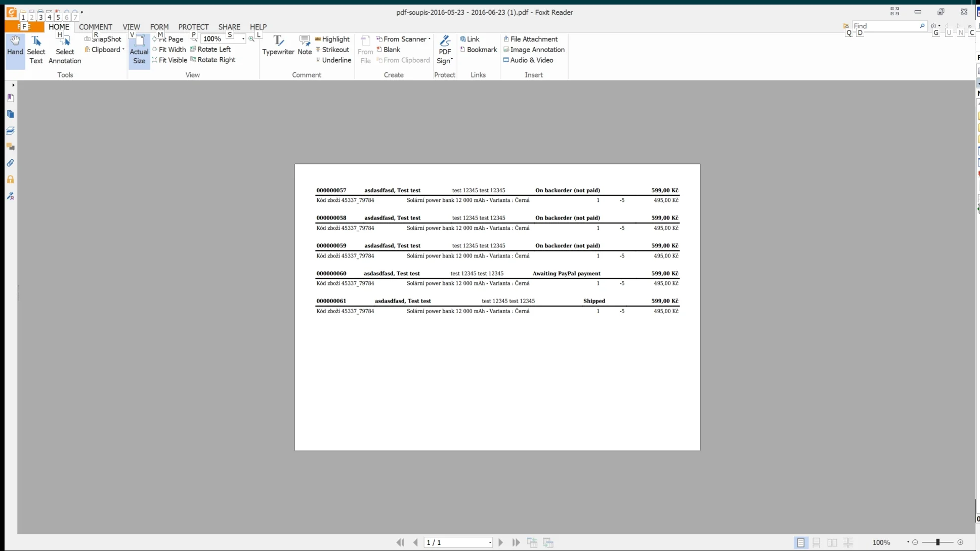Click the Highlight button
Viewport: 980px width, 551px height.
332,39
